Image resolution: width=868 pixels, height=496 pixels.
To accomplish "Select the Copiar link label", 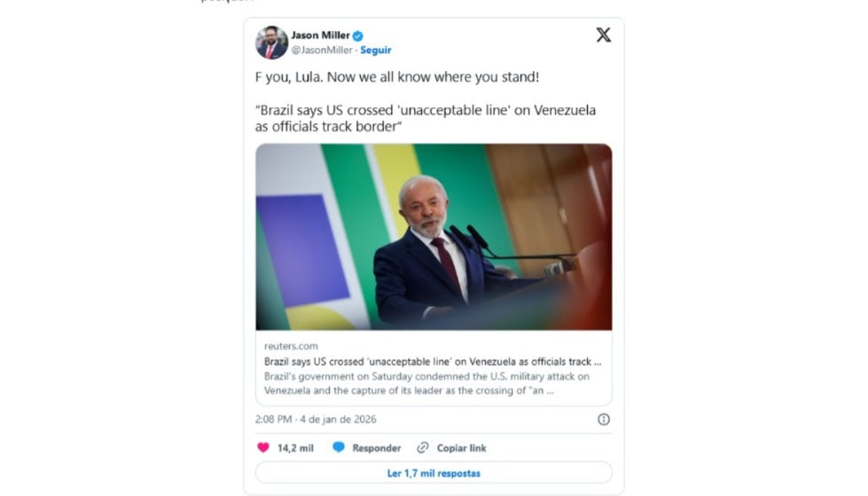I will click(x=461, y=448).
